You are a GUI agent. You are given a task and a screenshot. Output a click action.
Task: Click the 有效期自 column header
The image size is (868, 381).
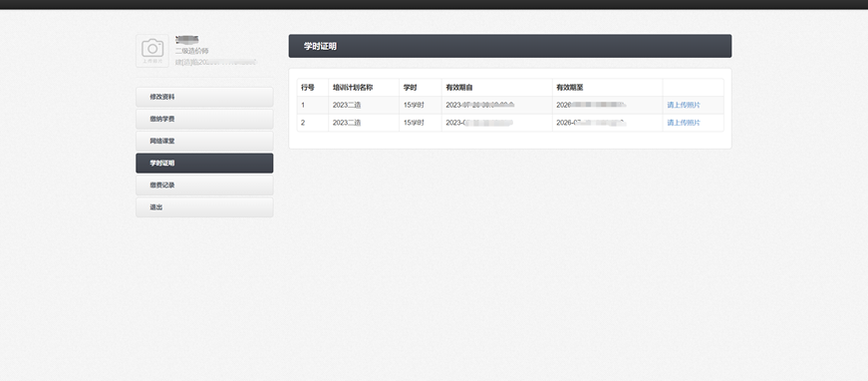tap(459, 88)
